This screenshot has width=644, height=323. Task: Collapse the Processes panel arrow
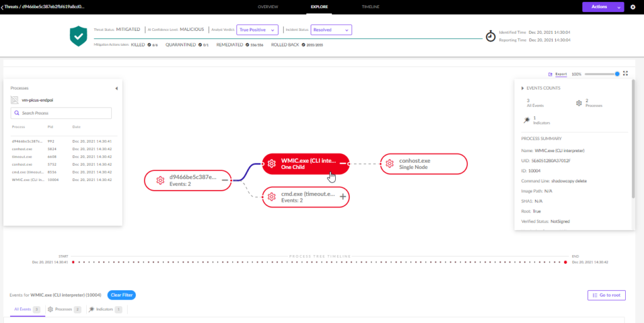point(116,88)
